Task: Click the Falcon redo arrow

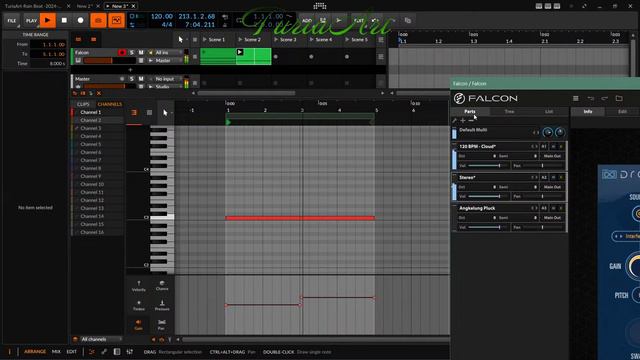Action: [x=604, y=98]
